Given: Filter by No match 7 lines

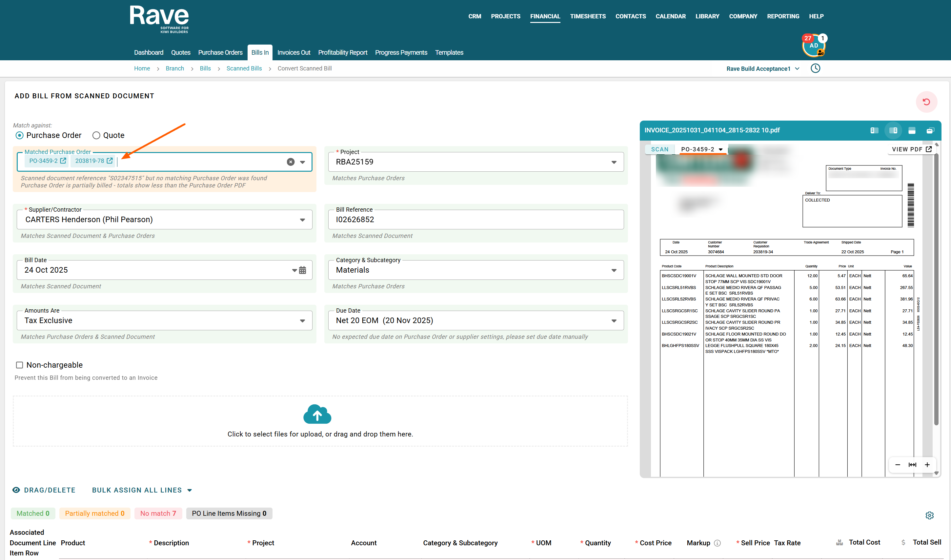Looking at the screenshot, I should point(158,513).
